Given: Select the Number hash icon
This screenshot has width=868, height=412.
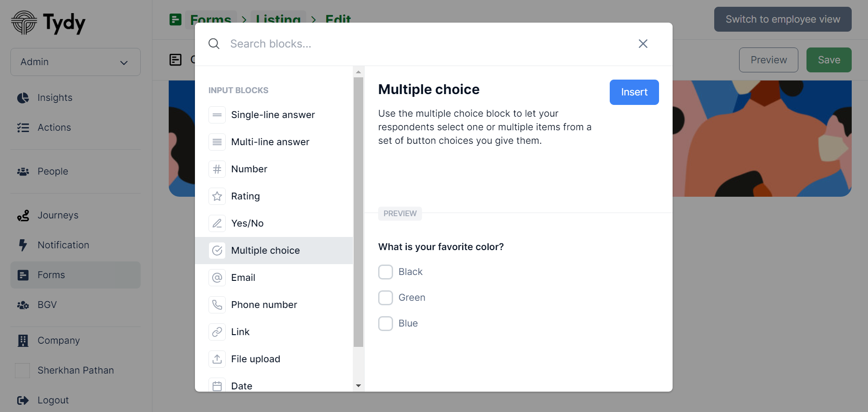Looking at the screenshot, I should coord(217,169).
